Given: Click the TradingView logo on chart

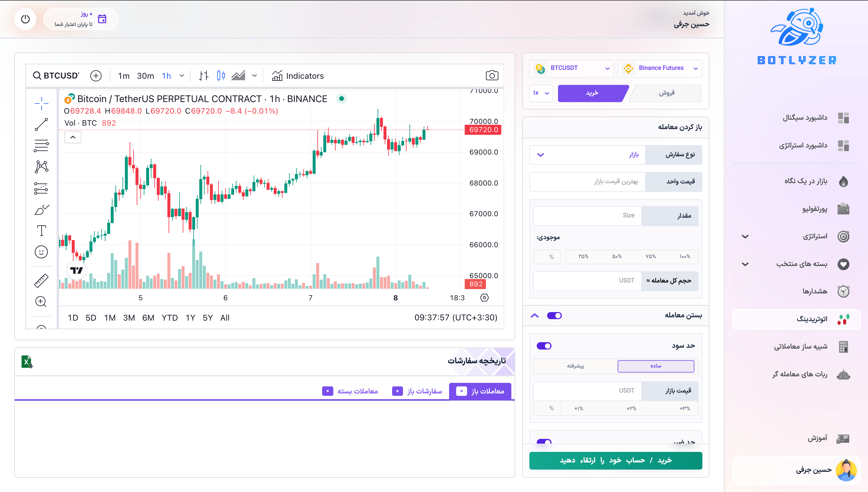Looking at the screenshot, I should coord(77,270).
